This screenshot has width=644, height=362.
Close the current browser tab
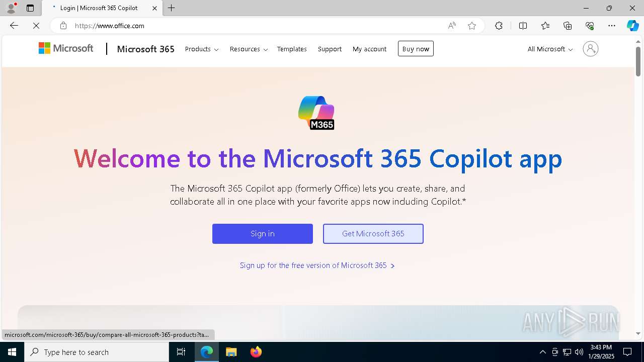point(154,8)
